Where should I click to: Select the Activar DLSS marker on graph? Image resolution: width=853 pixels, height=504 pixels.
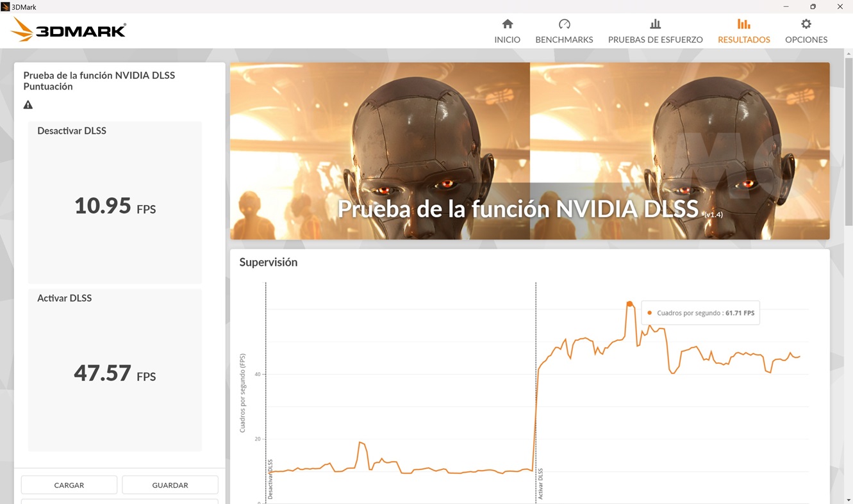click(540, 483)
